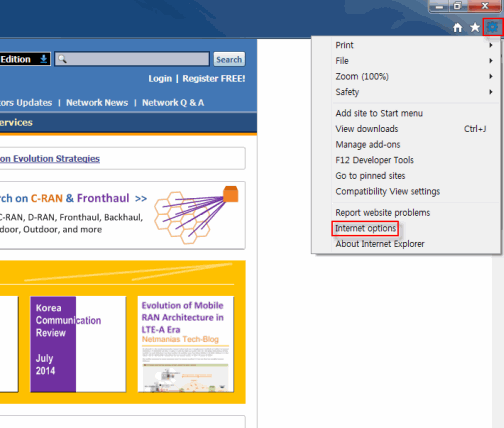This screenshot has height=428, width=504.
Task: Expand the Safety submenu arrow
Action: [x=491, y=92]
